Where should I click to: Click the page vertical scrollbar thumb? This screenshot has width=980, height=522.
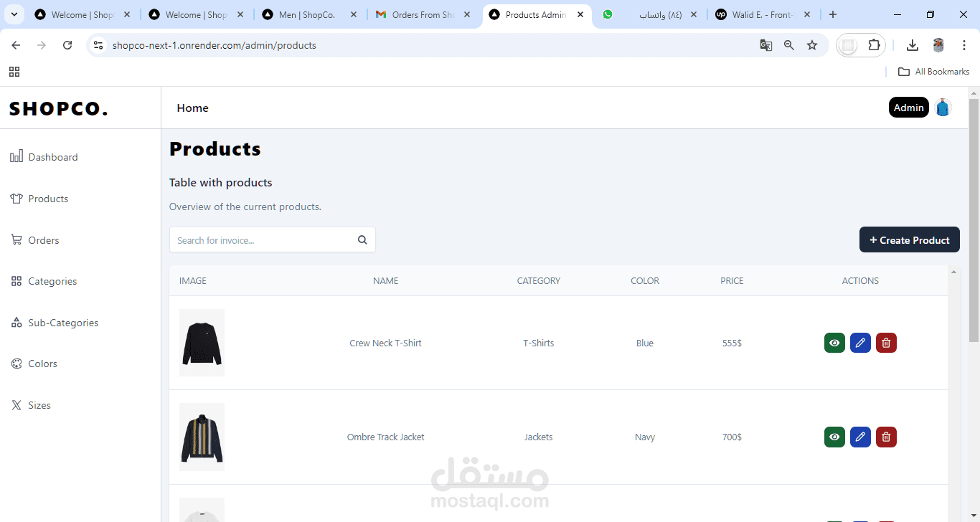point(974,219)
